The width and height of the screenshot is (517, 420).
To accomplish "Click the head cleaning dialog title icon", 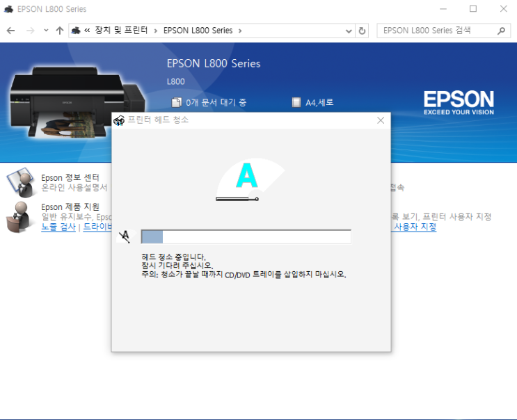I will [119, 120].
